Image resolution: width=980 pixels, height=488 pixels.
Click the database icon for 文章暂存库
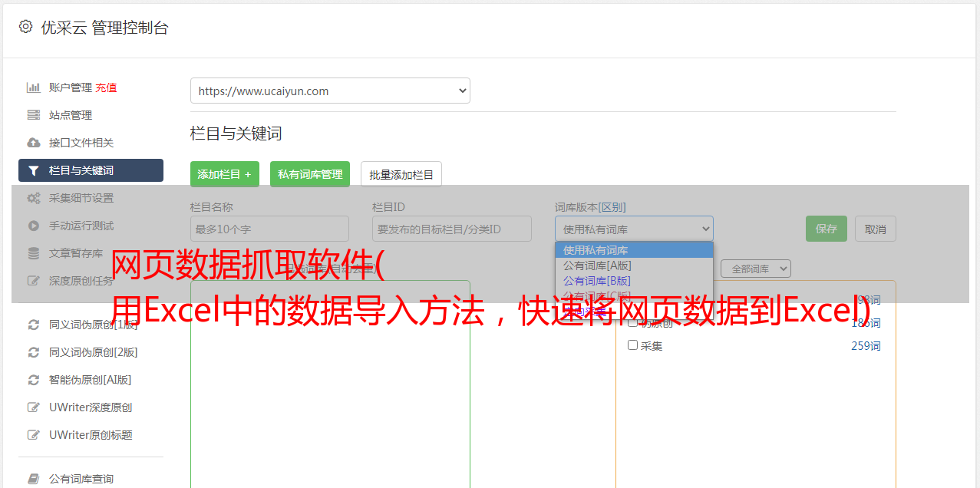pos(34,253)
